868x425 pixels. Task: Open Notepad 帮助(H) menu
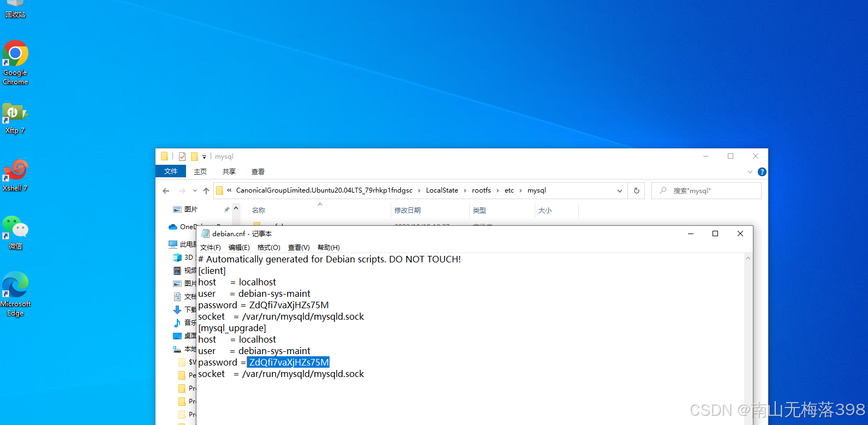pyautogui.click(x=328, y=248)
